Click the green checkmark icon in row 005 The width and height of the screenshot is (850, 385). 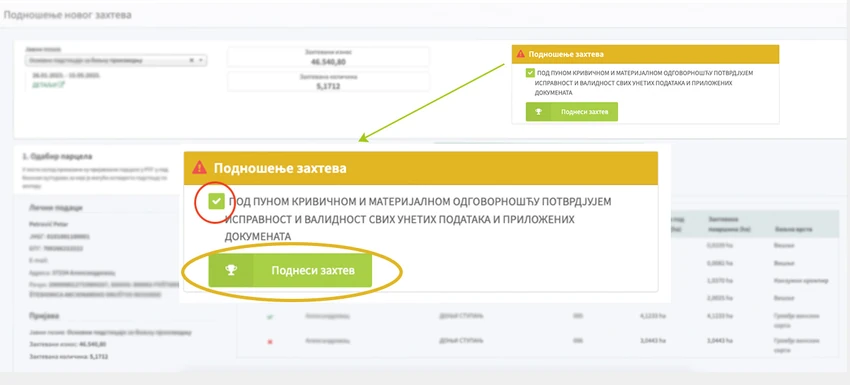(270, 317)
